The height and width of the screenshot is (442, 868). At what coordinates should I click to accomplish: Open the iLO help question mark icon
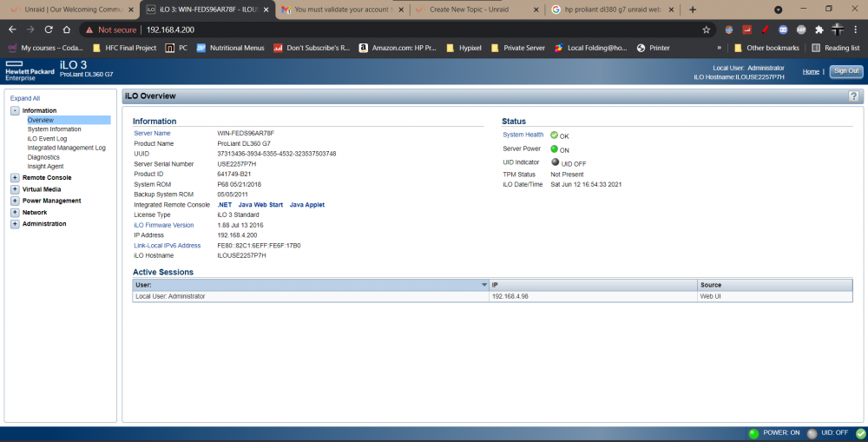[853, 96]
